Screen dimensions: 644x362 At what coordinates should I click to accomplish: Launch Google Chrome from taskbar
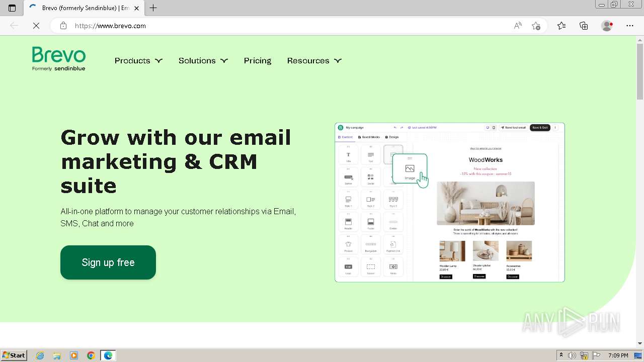click(x=91, y=355)
